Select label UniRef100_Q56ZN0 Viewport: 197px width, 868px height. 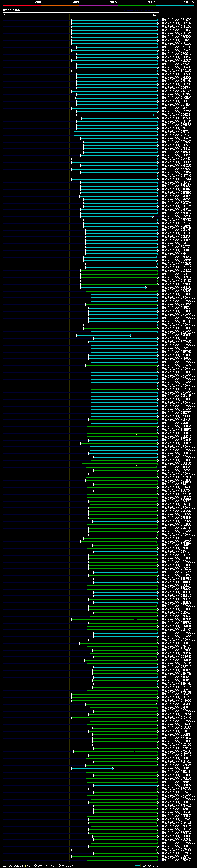(x=176, y=115)
